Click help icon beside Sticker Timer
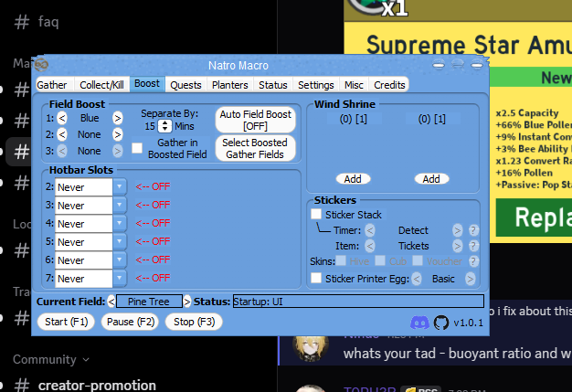The width and height of the screenshot is (572, 392). [x=473, y=230]
